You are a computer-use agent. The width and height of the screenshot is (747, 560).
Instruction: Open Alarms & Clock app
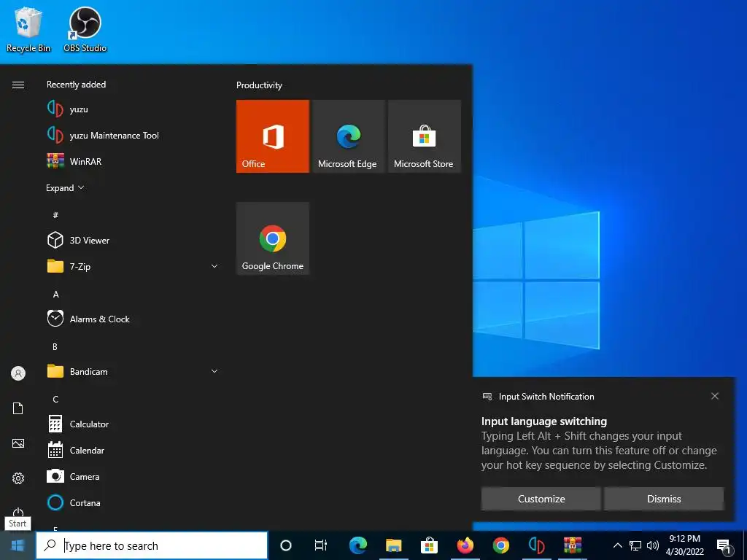coord(133,319)
